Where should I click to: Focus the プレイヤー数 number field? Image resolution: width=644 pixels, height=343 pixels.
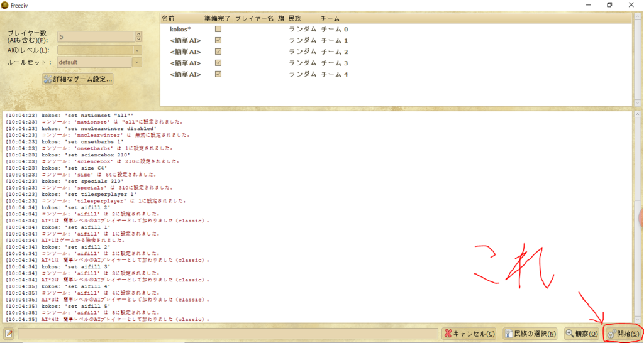point(96,36)
